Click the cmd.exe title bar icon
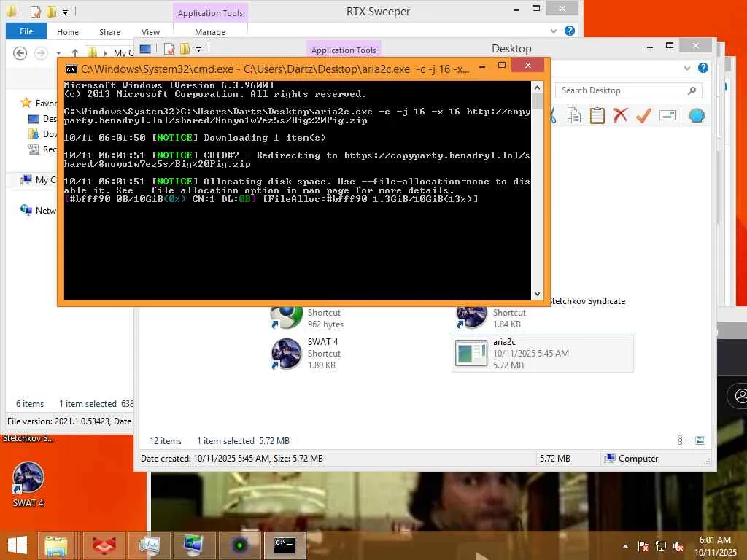 (x=71, y=69)
